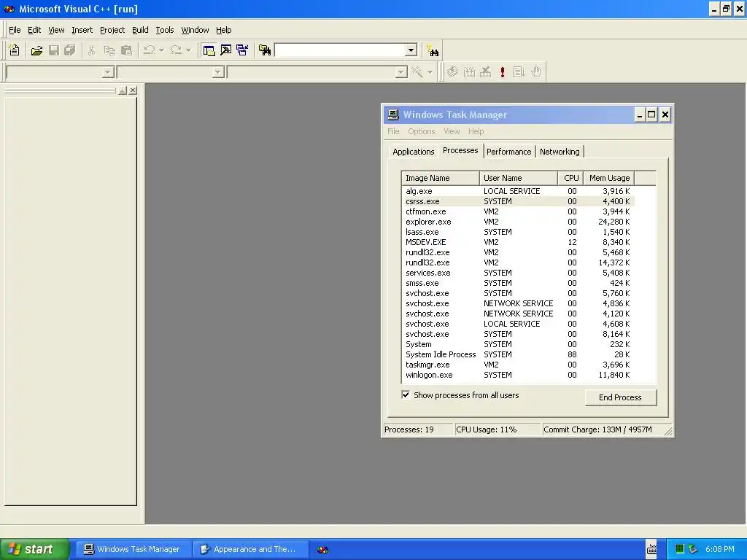This screenshot has height=560, width=747.
Task: Select the explorer.exe process row
Action: coord(519,222)
